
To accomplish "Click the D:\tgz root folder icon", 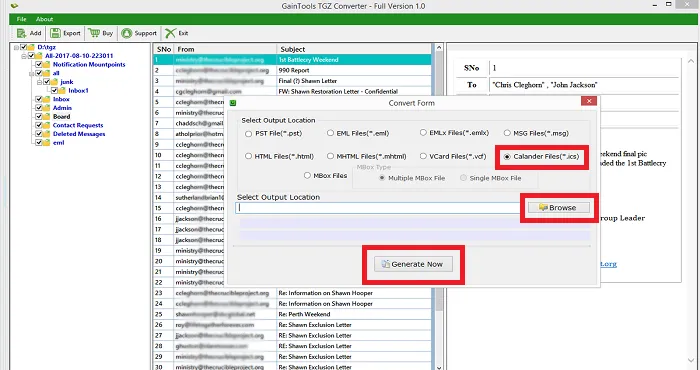I will 30,47.
